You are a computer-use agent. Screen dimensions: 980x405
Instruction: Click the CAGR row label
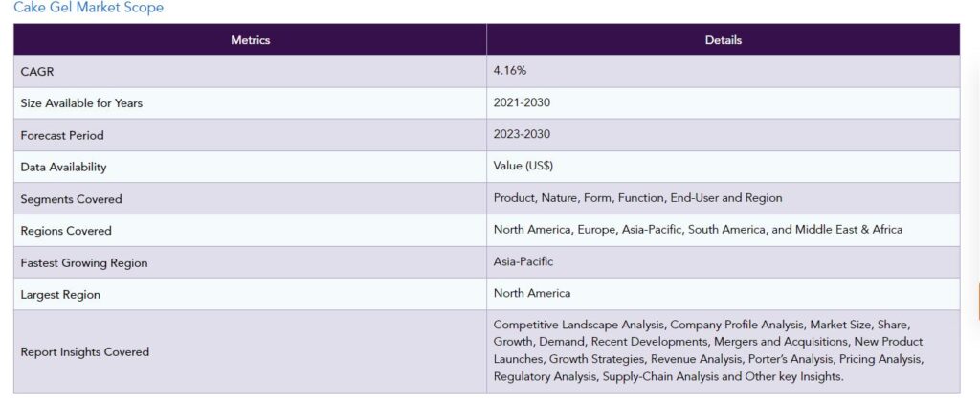coord(37,72)
